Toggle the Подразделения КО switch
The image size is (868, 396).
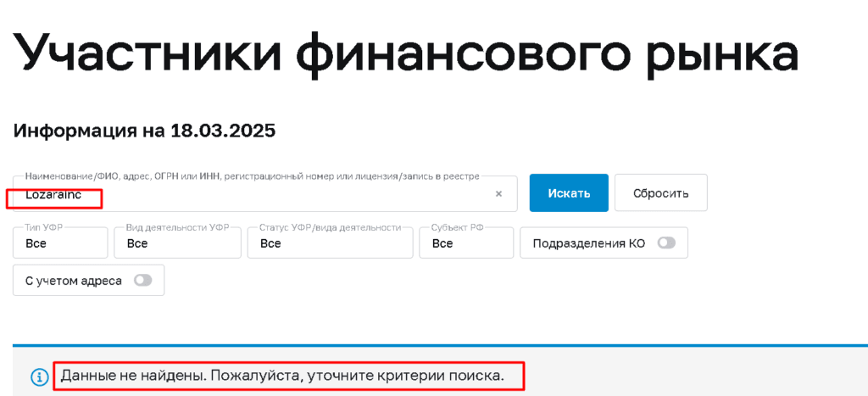666,243
